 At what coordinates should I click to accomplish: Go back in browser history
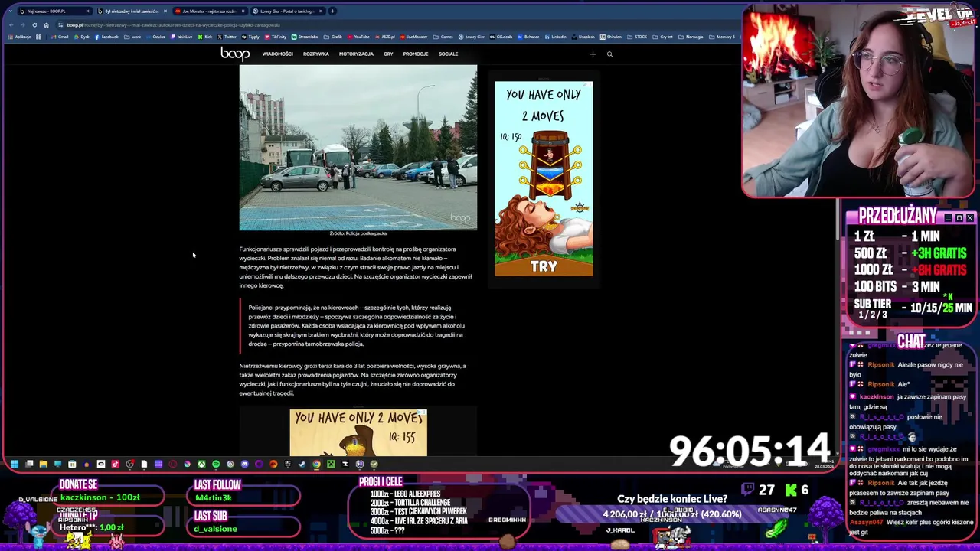click(11, 25)
